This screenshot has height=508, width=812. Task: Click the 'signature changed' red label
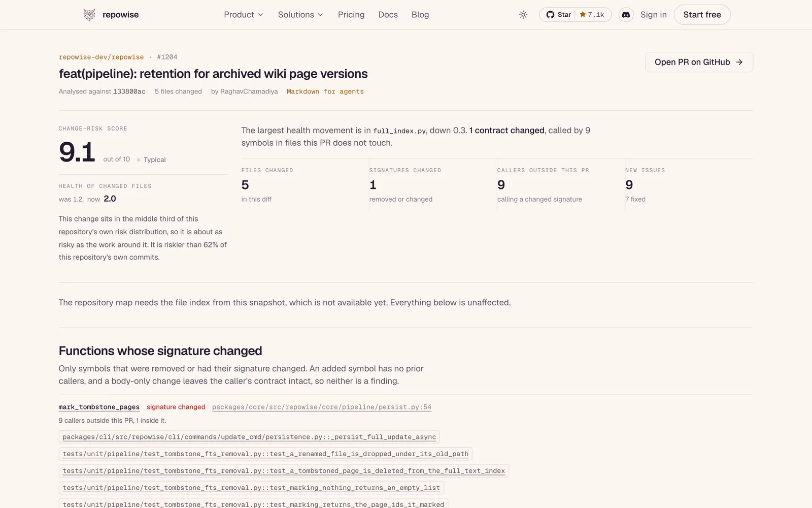point(176,407)
